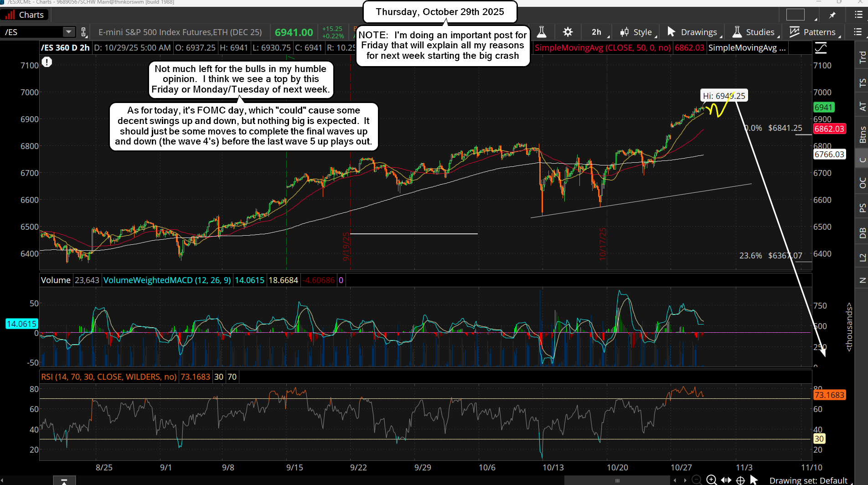Open the Patterns menu

(813, 32)
